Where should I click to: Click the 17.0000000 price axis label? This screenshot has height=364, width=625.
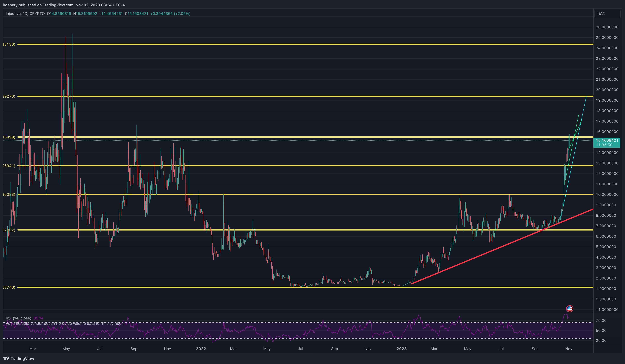(x=607, y=121)
